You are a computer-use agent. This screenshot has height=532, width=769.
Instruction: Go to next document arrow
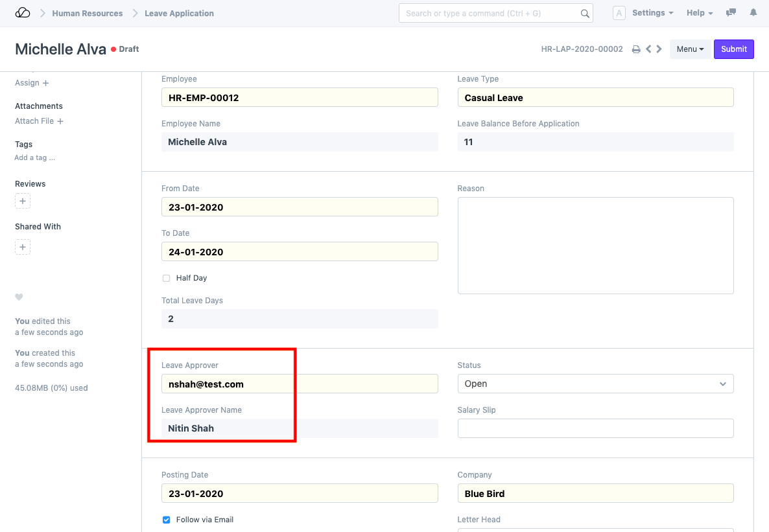point(659,49)
